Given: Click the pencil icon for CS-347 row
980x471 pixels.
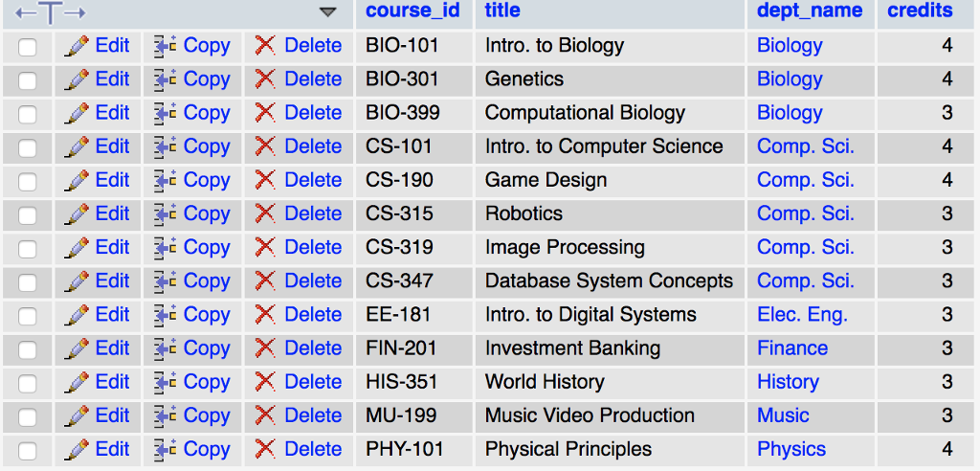Looking at the screenshot, I should coord(77,280).
